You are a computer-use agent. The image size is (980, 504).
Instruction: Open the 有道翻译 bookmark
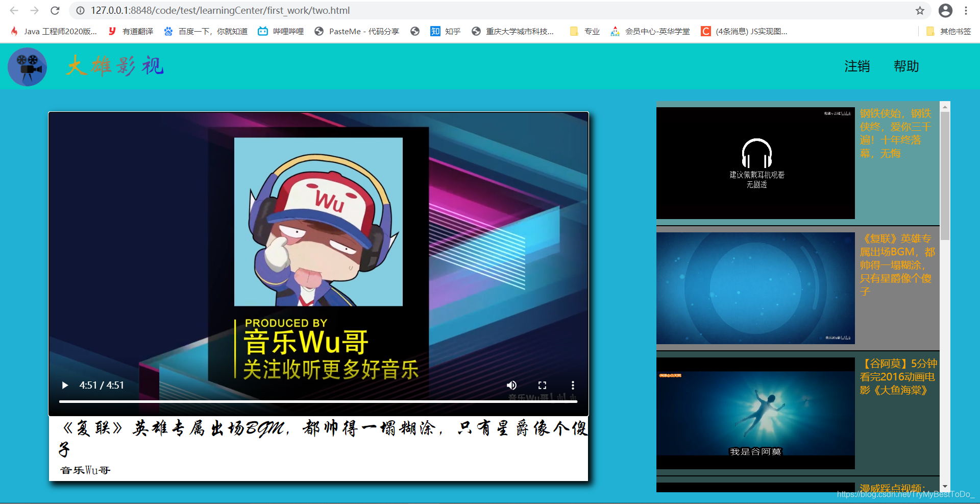tap(131, 31)
